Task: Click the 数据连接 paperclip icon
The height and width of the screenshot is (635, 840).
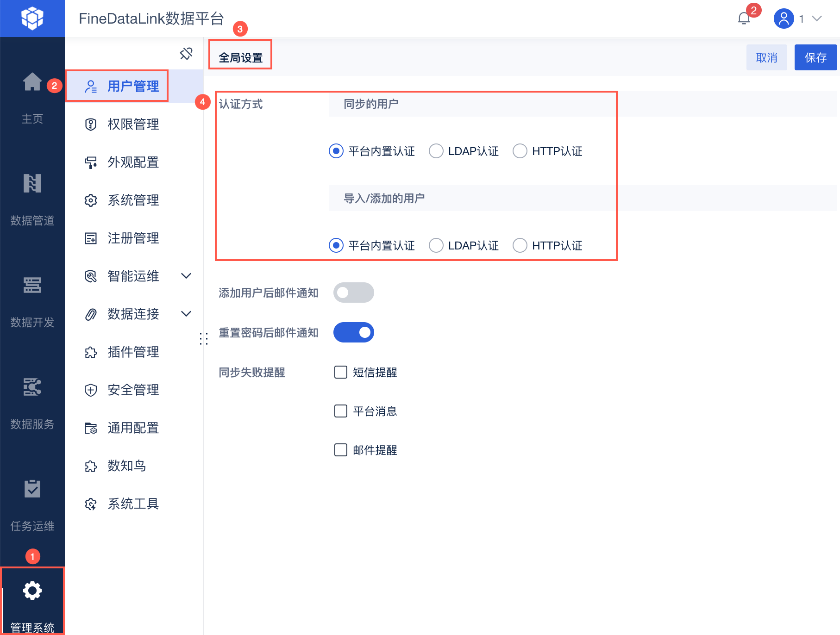Action: click(x=91, y=314)
